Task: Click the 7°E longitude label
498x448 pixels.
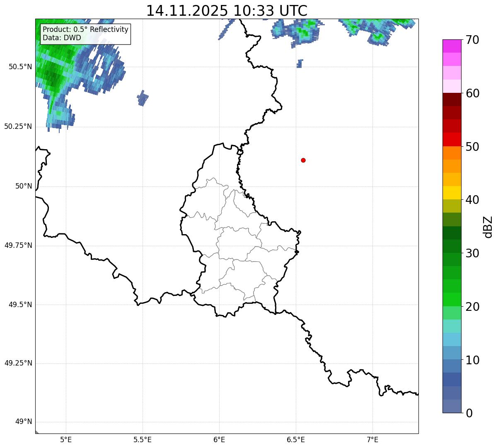Action: pos(372,439)
